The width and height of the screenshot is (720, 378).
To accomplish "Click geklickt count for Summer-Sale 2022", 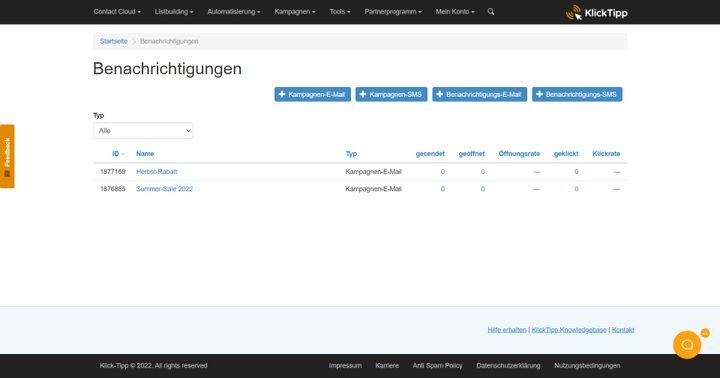I will (x=576, y=189).
